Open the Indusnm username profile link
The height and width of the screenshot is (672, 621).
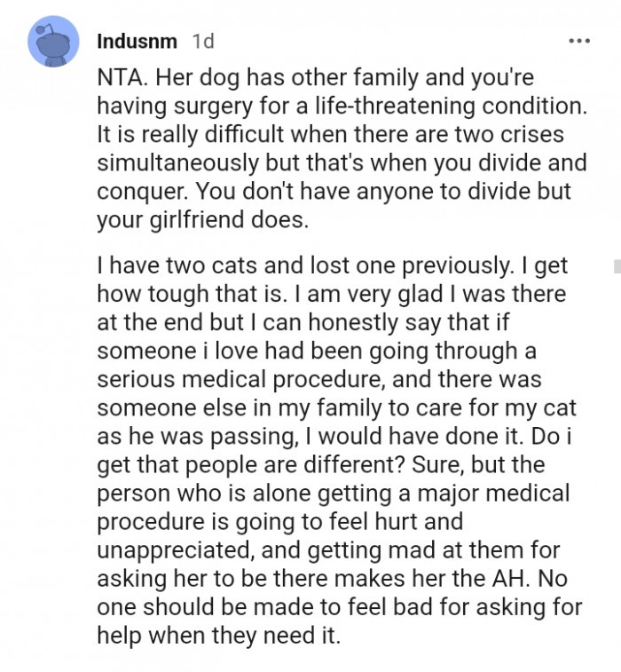(136, 41)
